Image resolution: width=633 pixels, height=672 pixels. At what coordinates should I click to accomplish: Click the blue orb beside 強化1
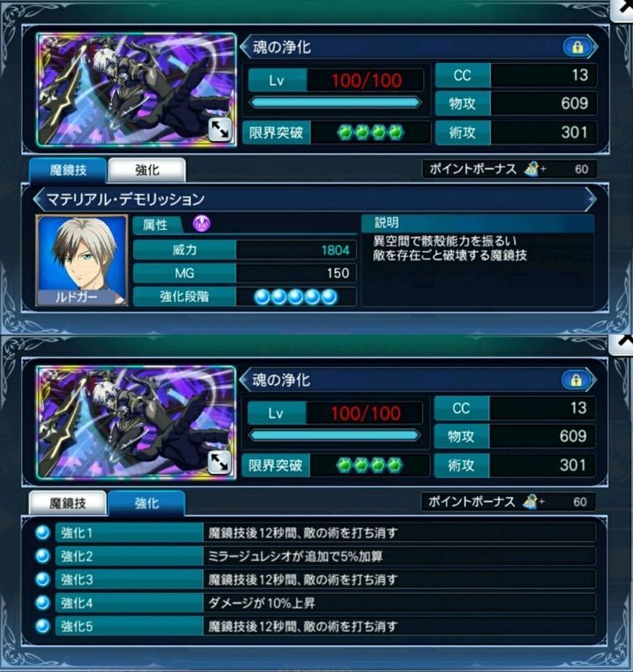(43, 533)
